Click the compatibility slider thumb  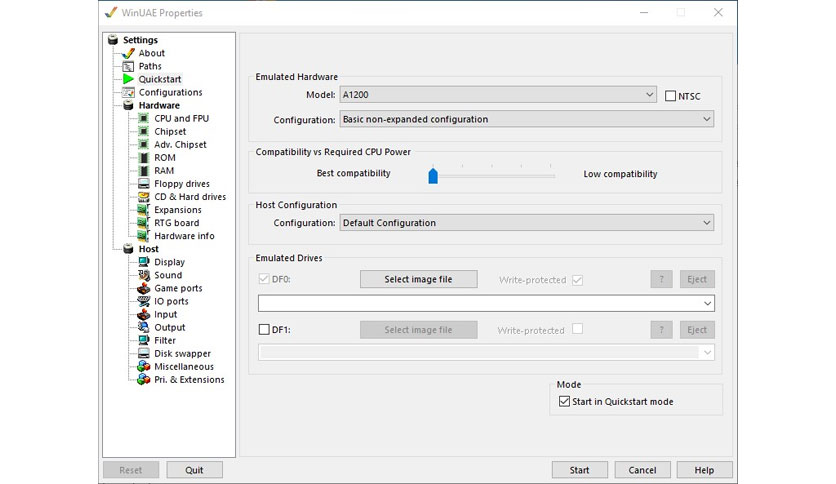(x=433, y=176)
